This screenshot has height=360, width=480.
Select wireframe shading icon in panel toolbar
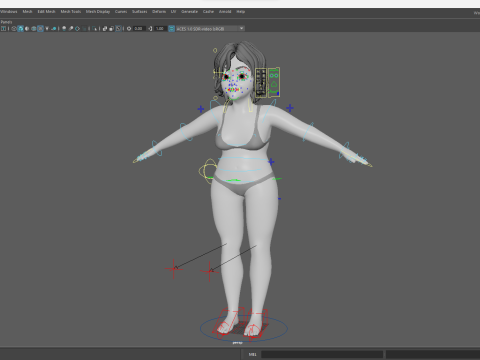14,29
